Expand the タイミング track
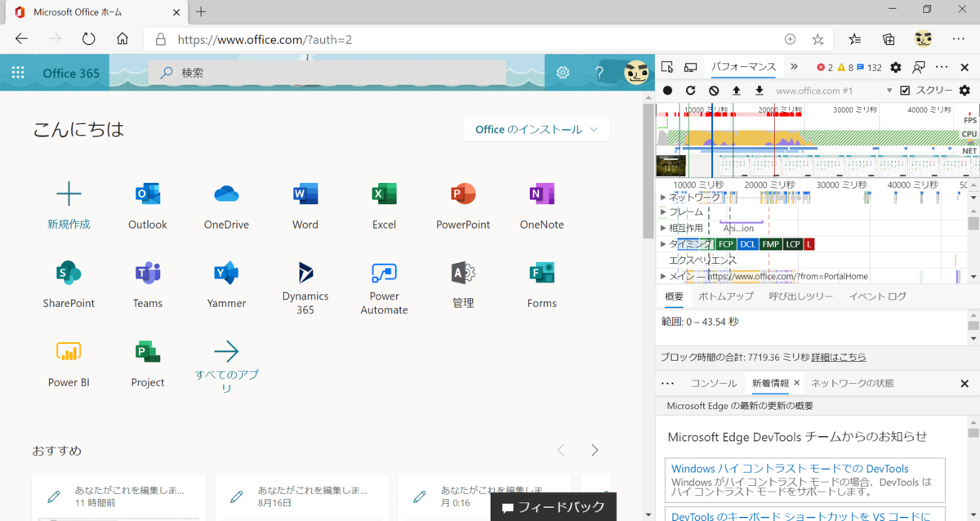The height and width of the screenshot is (521, 980). (663, 243)
